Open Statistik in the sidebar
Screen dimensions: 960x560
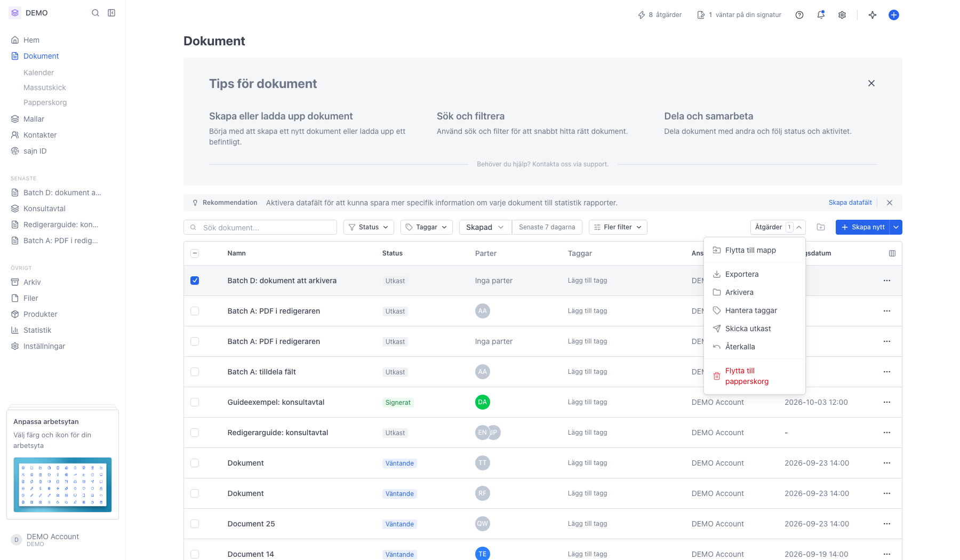click(37, 330)
